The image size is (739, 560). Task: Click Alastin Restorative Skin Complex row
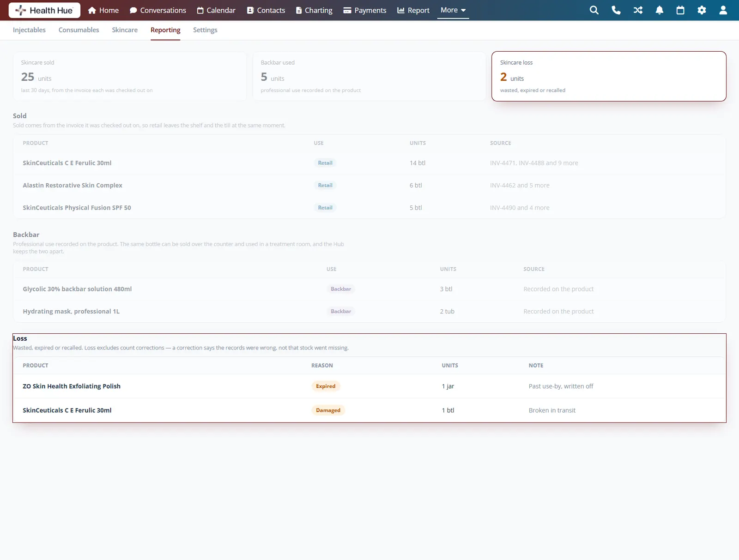pos(369,185)
